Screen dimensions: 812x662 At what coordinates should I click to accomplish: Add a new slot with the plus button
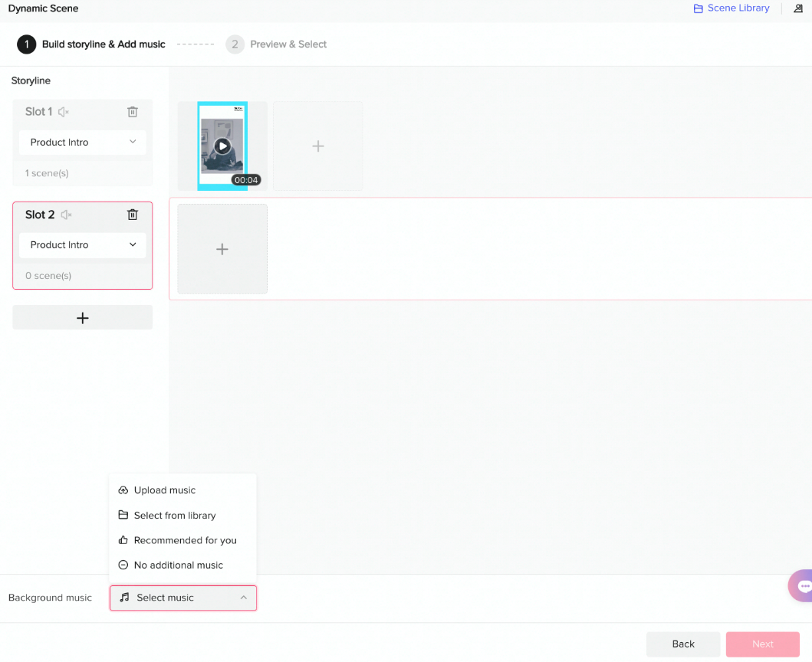[x=82, y=316]
